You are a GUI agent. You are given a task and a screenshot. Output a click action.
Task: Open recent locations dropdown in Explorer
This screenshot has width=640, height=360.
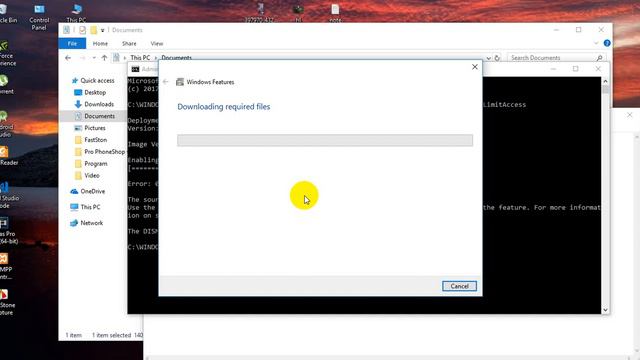click(94, 58)
